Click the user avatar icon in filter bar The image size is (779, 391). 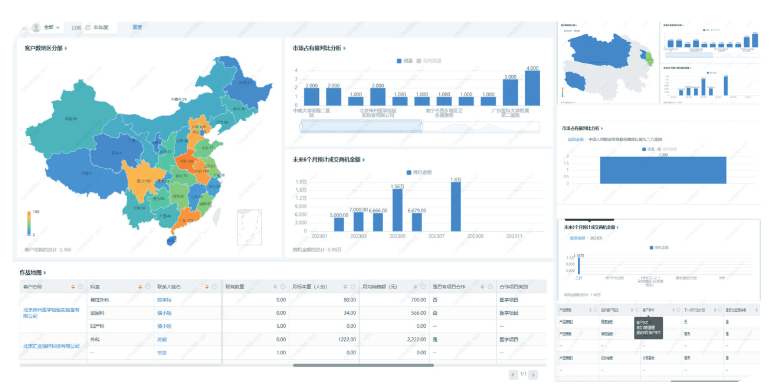click(x=36, y=27)
